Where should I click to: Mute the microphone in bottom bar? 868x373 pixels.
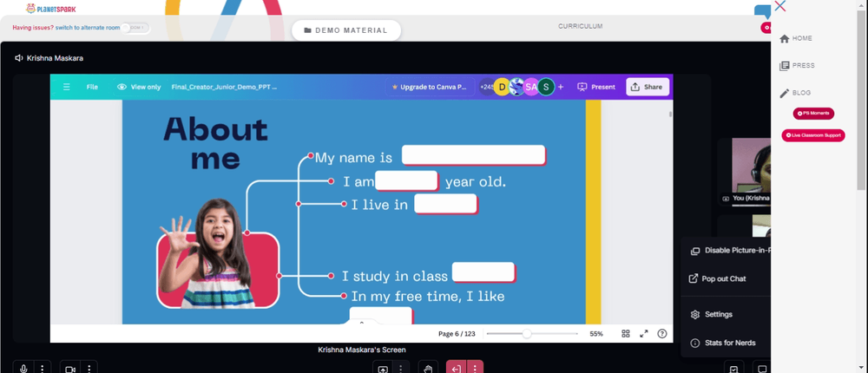click(x=23, y=368)
